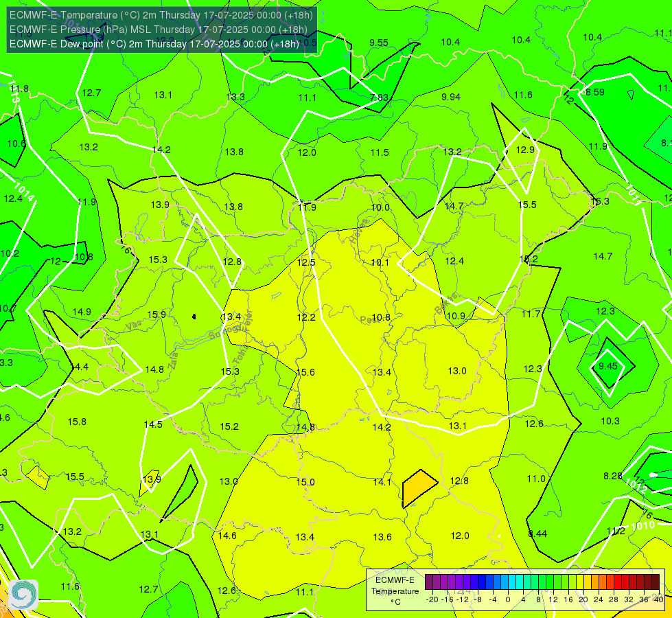Click the dew point value 9.45
The image size is (672, 618).
pos(608,366)
